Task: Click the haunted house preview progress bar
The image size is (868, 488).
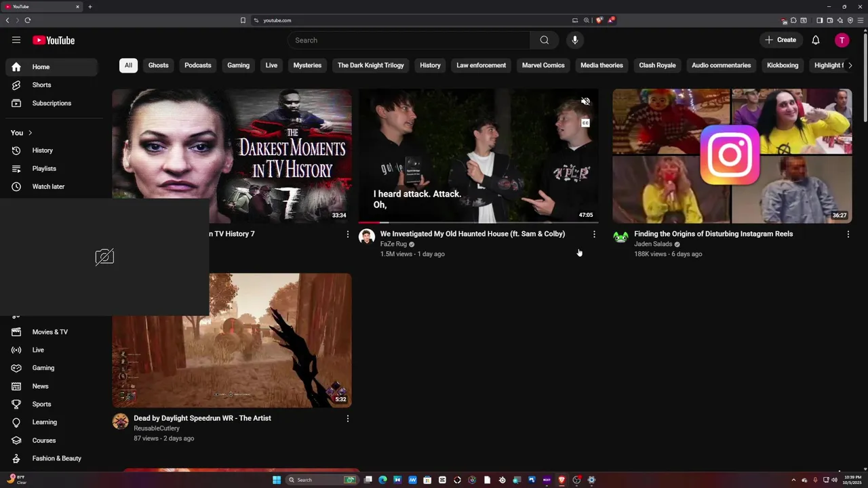Action: click(479, 222)
